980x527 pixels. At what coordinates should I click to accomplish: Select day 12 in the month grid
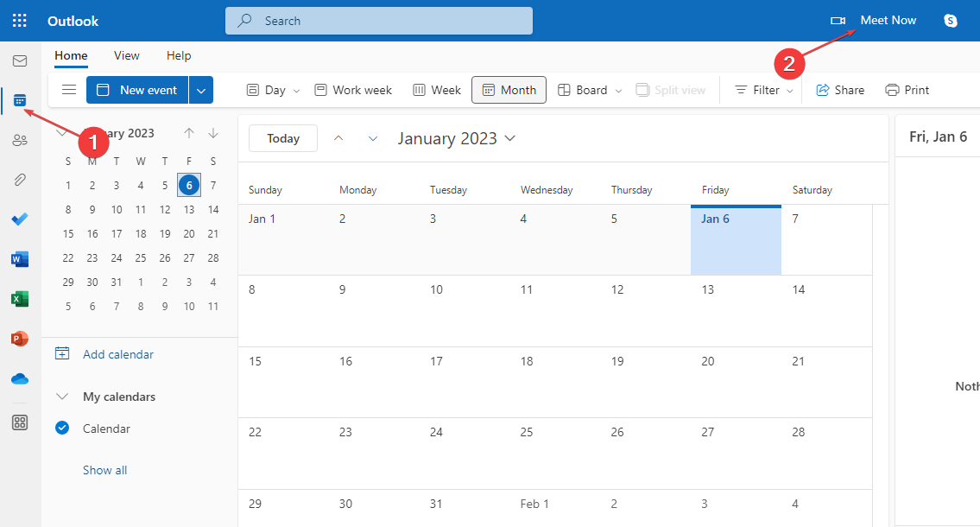[645, 311]
